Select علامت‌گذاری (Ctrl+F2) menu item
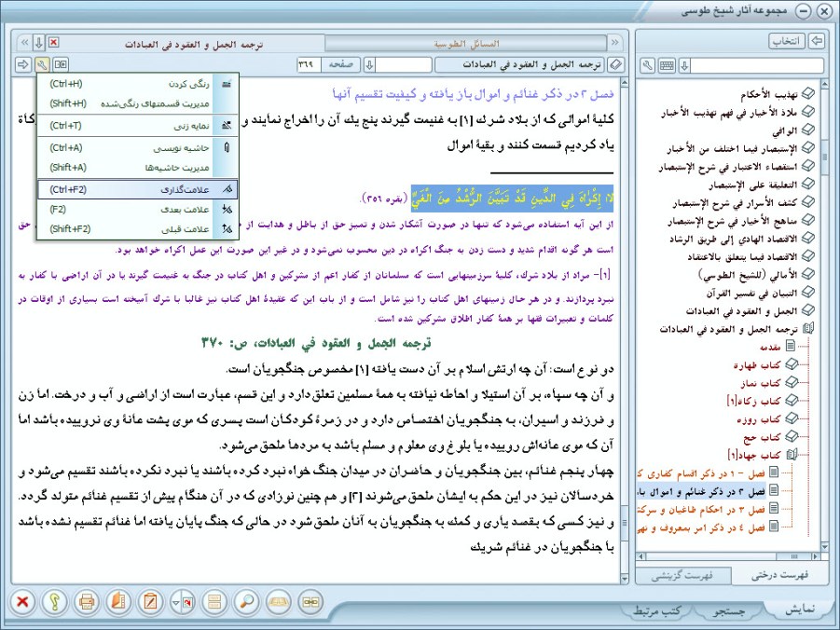 (138, 189)
